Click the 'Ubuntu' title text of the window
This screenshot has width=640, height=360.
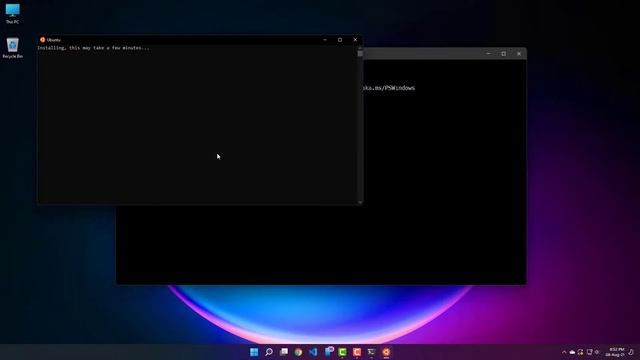click(x=53, y=40)
